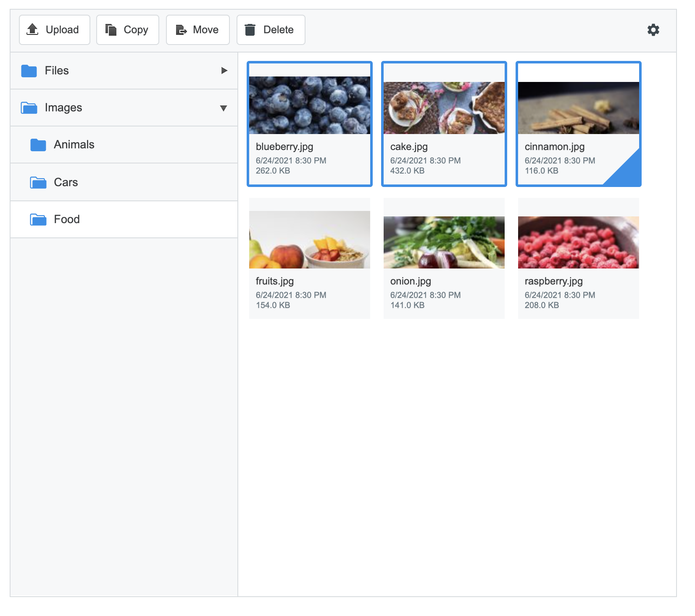This screenshot has height=616, width=695.
Task: Click the Images folder expand arrow
Action: (x=224, y=108)
